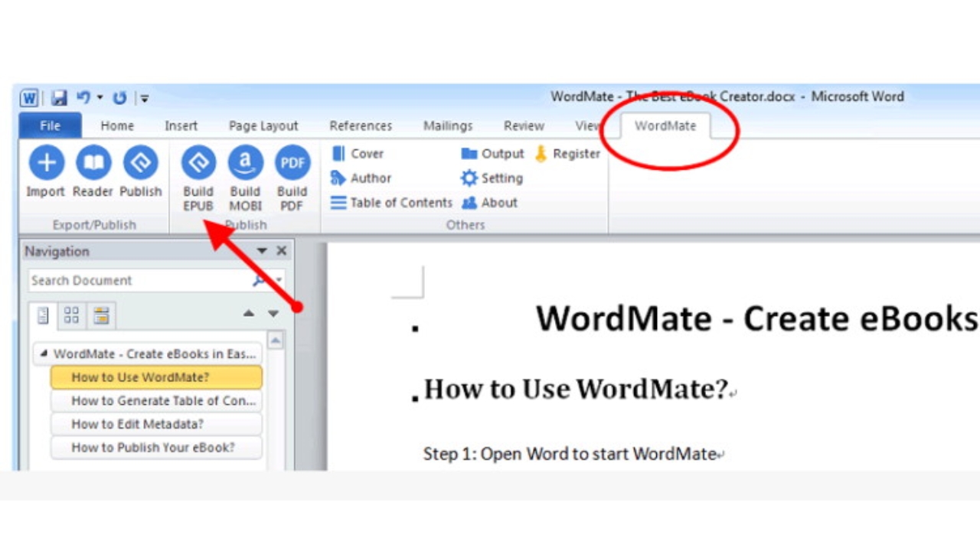Open the File tab
Image resolution: width=980 pixels, height=551 pixels.
(x=51, y=126)
